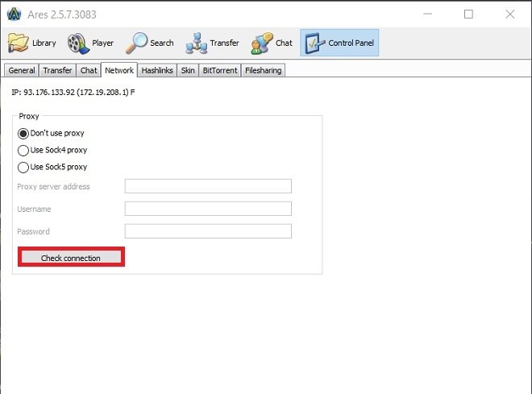Select Don't use proxy option
The height and width of the screenshot is (394, 532).
pyautogui.click(x=51, y=133)
